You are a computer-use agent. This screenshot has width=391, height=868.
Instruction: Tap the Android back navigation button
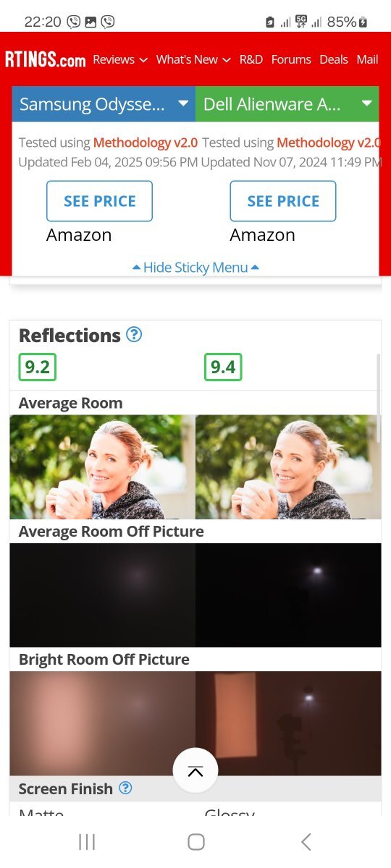click(x=306, y=841)
